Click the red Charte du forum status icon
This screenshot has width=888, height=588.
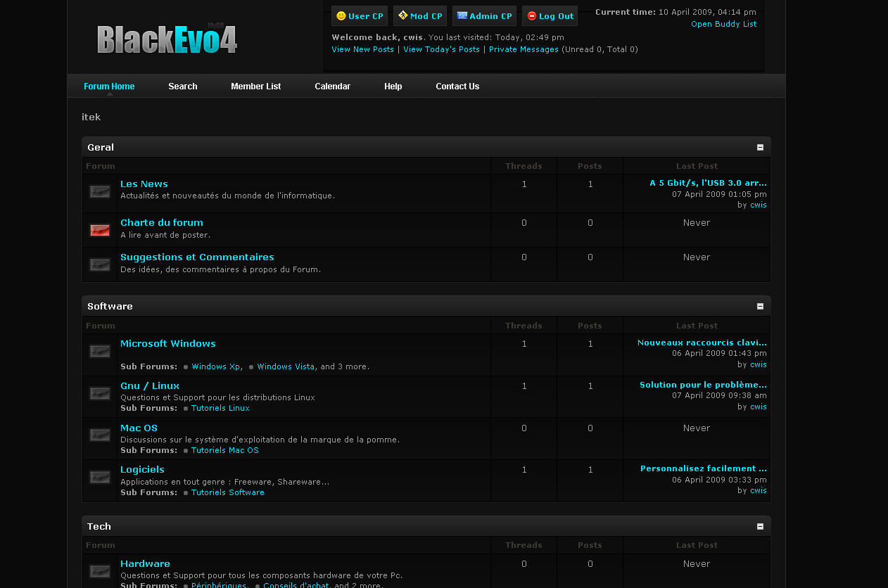point(100,230)
